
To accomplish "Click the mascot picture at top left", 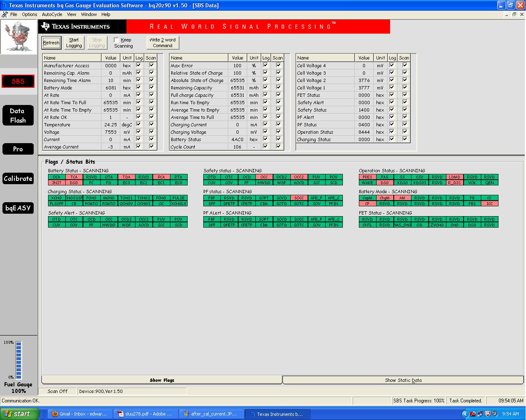I will [x=18, y=37].
